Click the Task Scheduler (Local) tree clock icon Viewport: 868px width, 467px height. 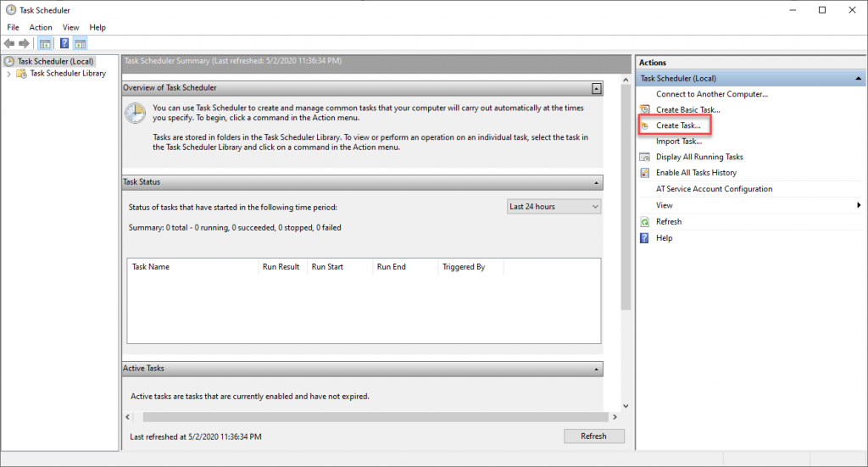pos(9,61)
